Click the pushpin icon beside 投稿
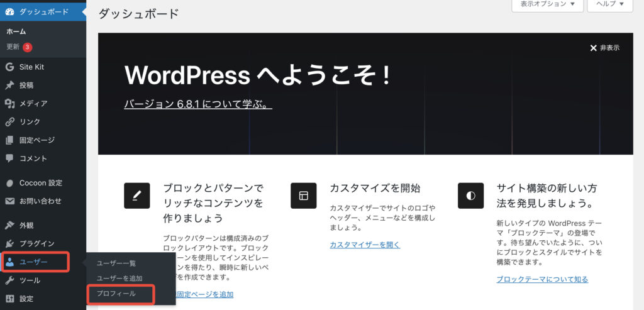This screenshot has height=310, width=644. point(9,86)
